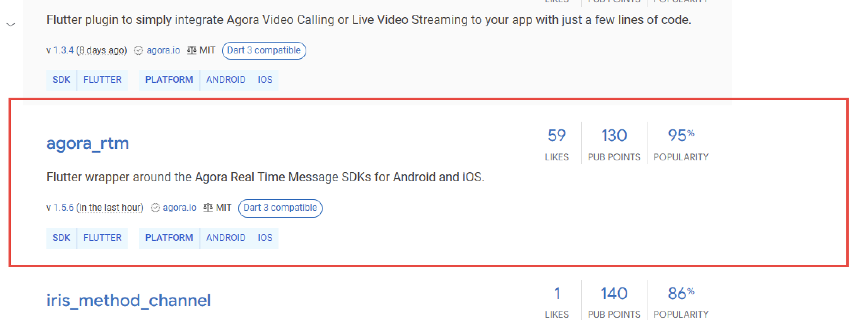Select the FLUTTER SDK tag under agora_rtm
The image size is (868, 320).
[x=103, y=238]
